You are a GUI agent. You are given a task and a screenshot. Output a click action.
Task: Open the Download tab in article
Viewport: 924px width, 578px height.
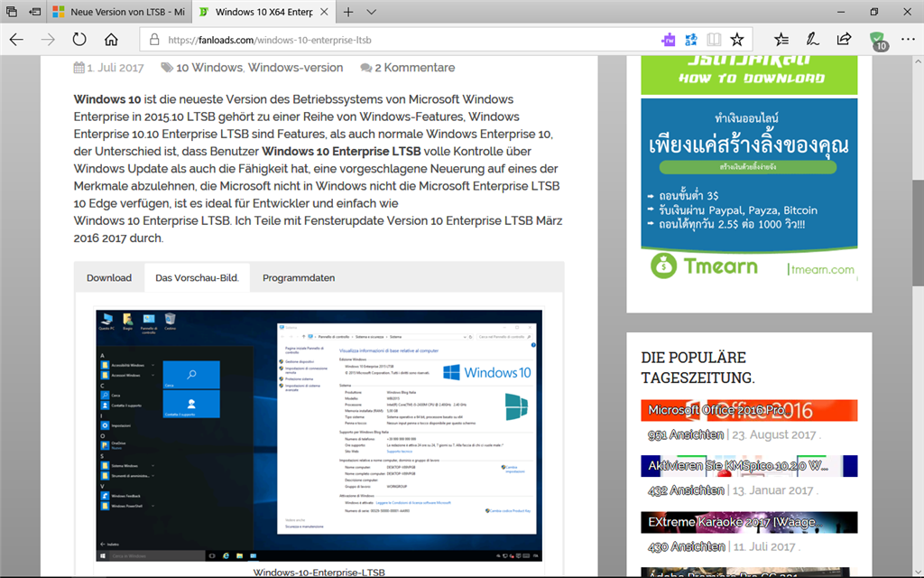click(x=109, y=278)
